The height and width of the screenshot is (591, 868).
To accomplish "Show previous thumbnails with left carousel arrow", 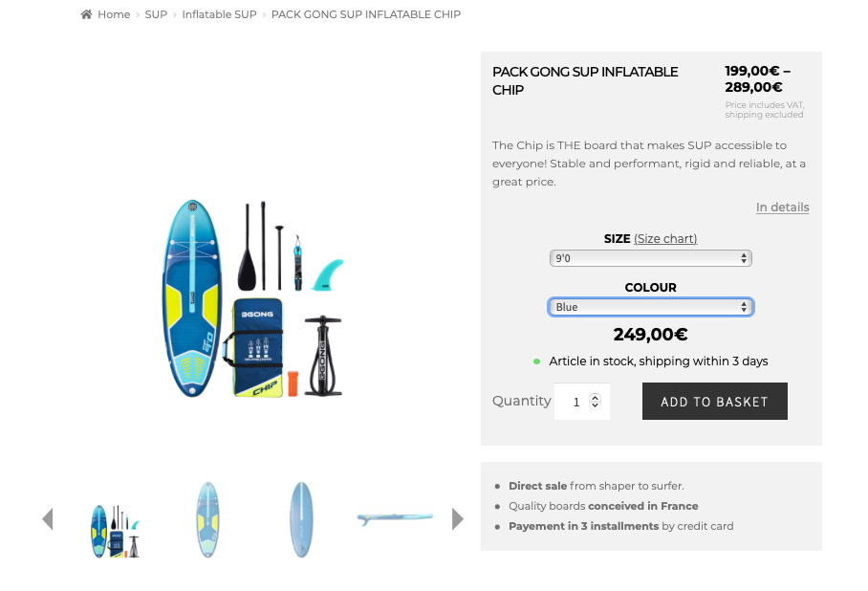I will [x=48, y=519].
